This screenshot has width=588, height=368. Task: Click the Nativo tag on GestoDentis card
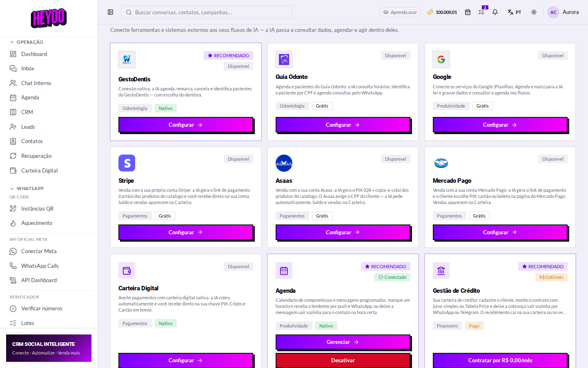click(x=165, y=108)
